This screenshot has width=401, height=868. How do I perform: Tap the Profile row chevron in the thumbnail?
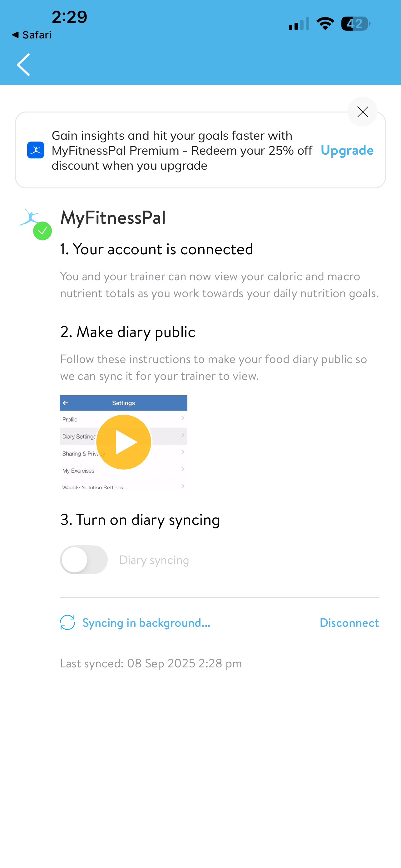click(x=183, y=418)
